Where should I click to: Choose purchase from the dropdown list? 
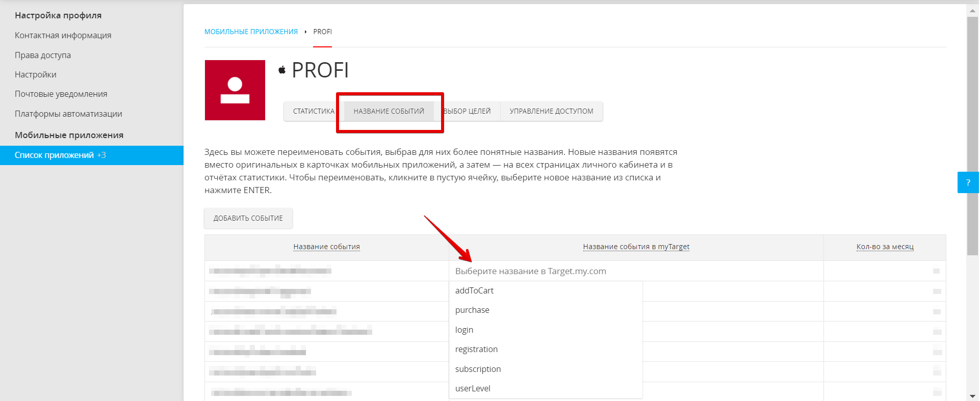coord(546,310)
